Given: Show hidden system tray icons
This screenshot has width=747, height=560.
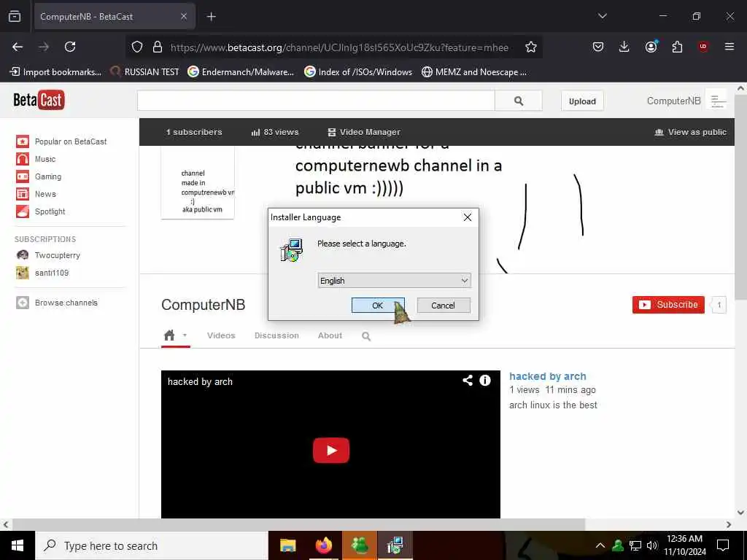Looking at the screenshot, I should coord(600,545).
